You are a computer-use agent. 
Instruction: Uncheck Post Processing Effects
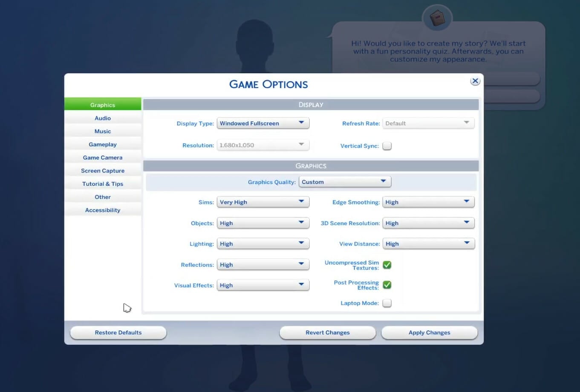387,284
